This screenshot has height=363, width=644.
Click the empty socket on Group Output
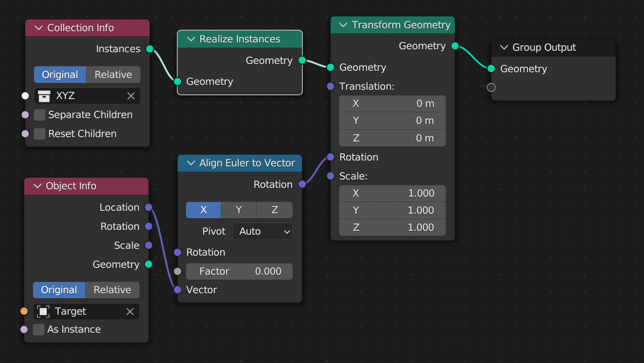pyautogui.click(x=491, y=88)
